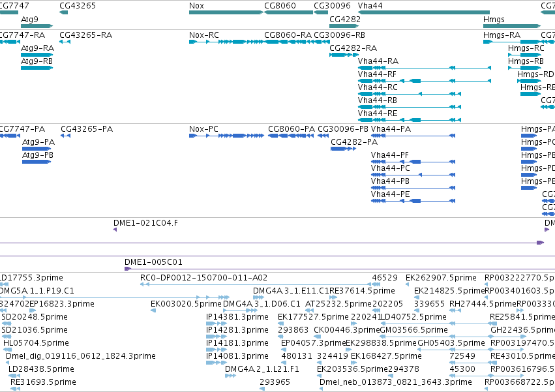555x392 pixels.
Task: Select the Vha44-RF transcript label
Action: point(377,74)
